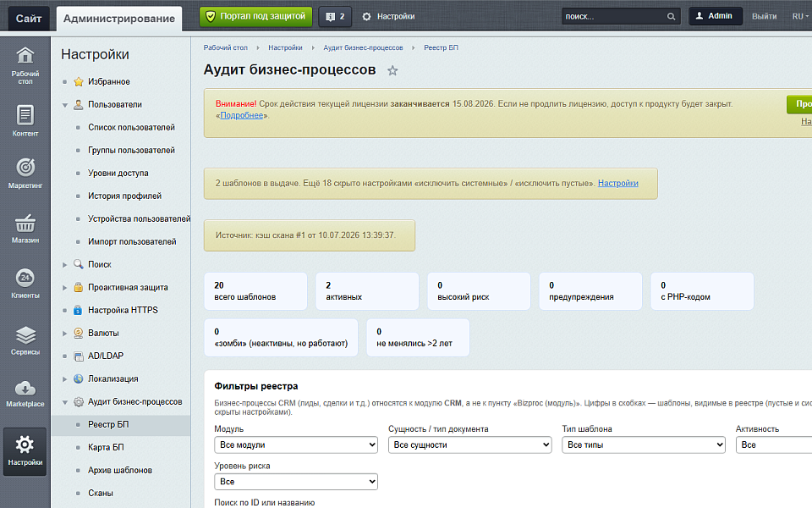Viewport: 812px width, 508px height.
Task: Open the Уровень риска dropdown
Action: pyautogui.click(x=296, y=482)
